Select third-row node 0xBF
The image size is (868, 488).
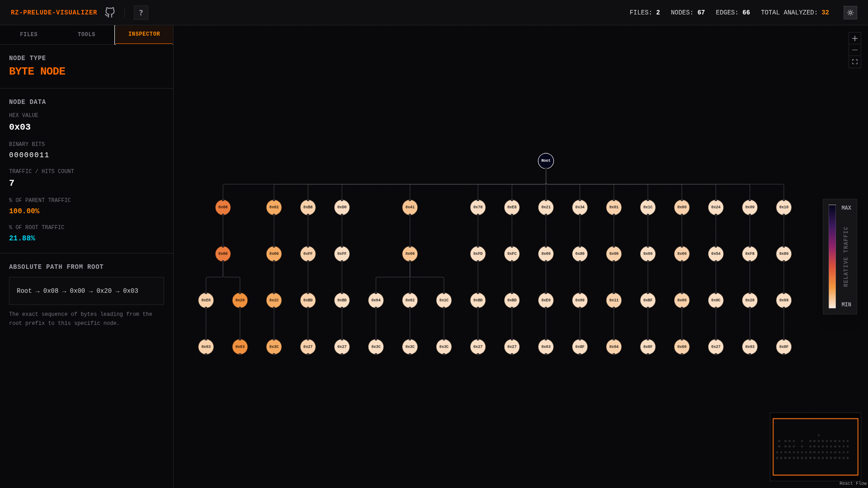tap(648, 300)
